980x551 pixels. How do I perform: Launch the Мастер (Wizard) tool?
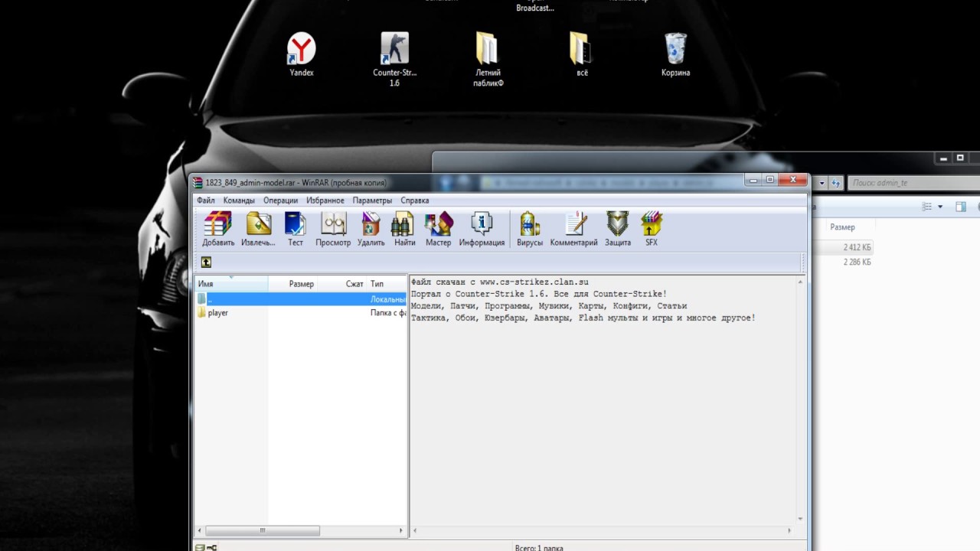(439, 230)
